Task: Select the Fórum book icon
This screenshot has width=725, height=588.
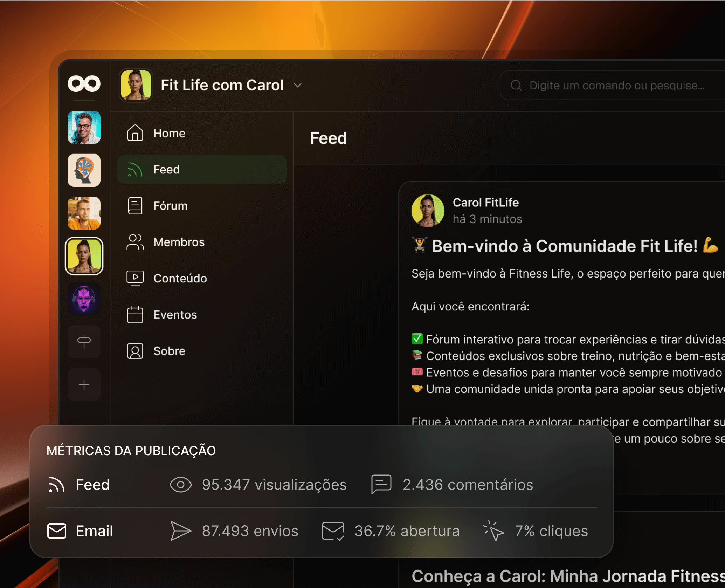Action: 135,206
